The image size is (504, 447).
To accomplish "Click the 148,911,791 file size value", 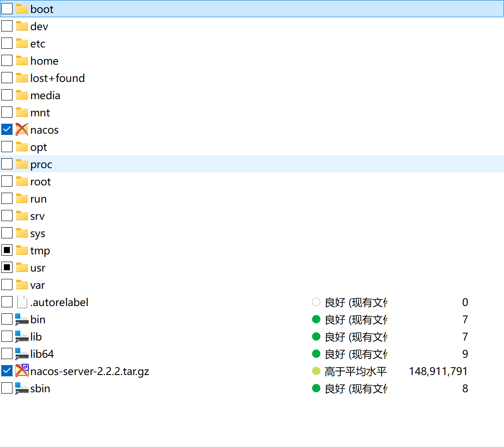I will coord(438,371).
